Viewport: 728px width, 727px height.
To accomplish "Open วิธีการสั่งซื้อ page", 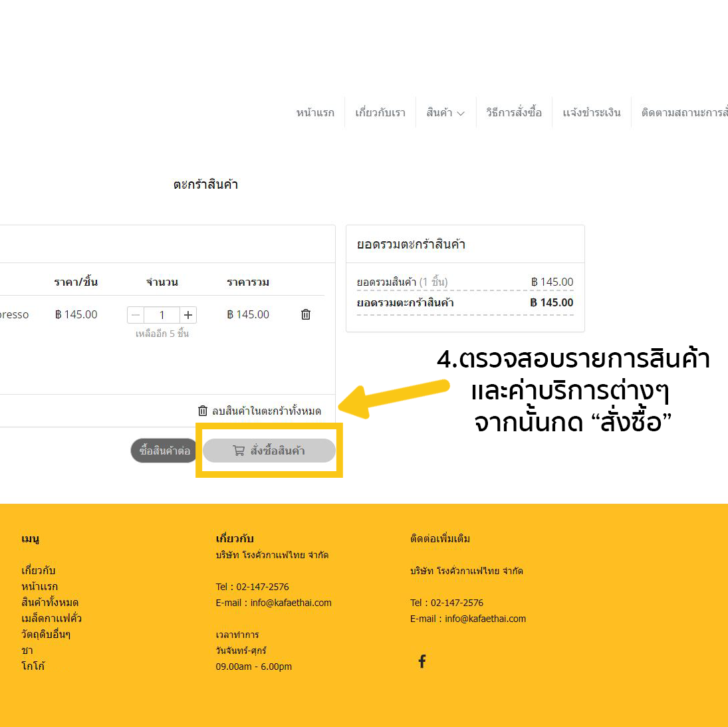I will point(513,113).
